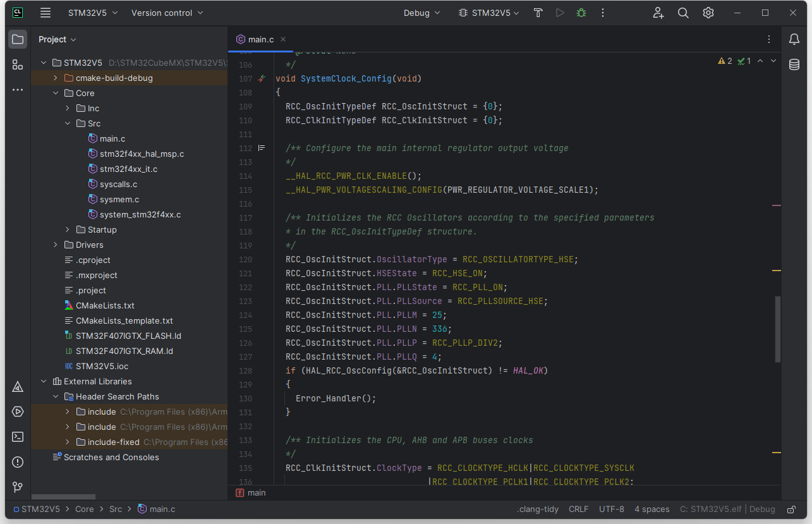Click the editor vertical scrollbar thumb
The image size is (812, 524).
[x=778, y=329]
